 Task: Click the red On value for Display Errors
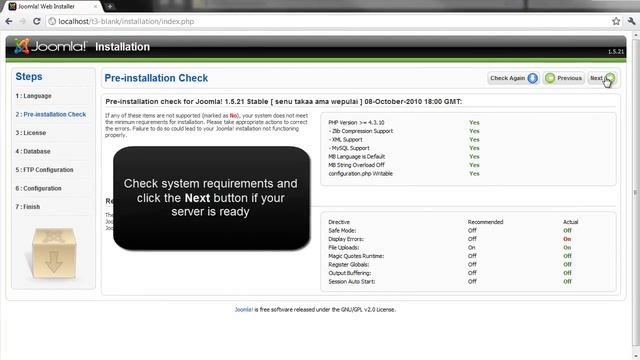point(567,239)
